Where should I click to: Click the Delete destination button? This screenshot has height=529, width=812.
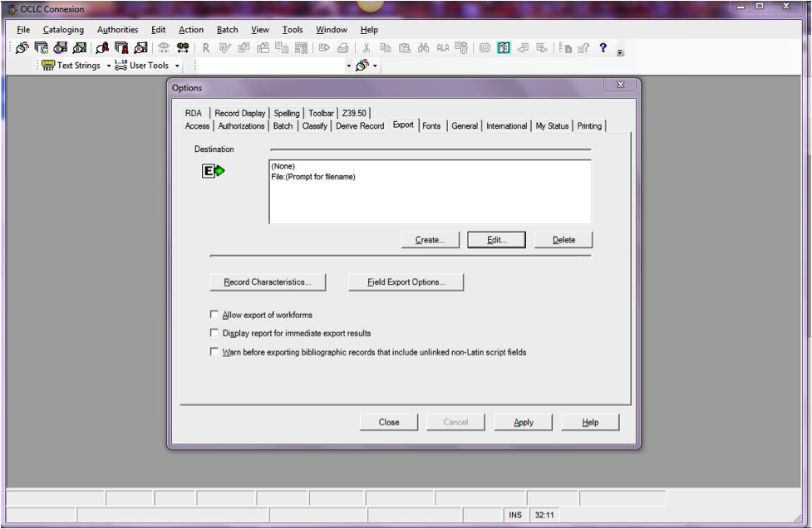pyautogui.click(x=563, y=240)
